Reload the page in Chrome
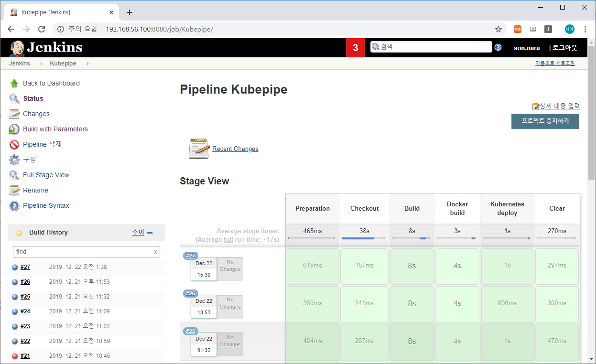This screenshot has width=596, height=364. coord(42,29)
